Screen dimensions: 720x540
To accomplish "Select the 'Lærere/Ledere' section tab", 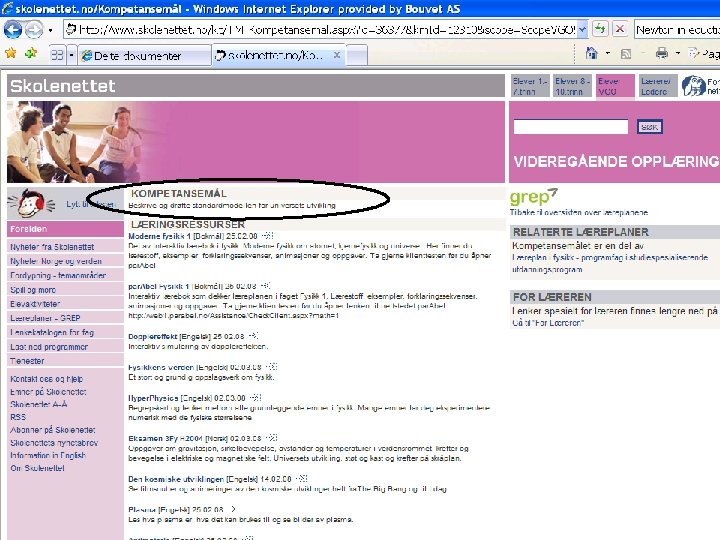I will pyautogui.click(x=658, y=86).
